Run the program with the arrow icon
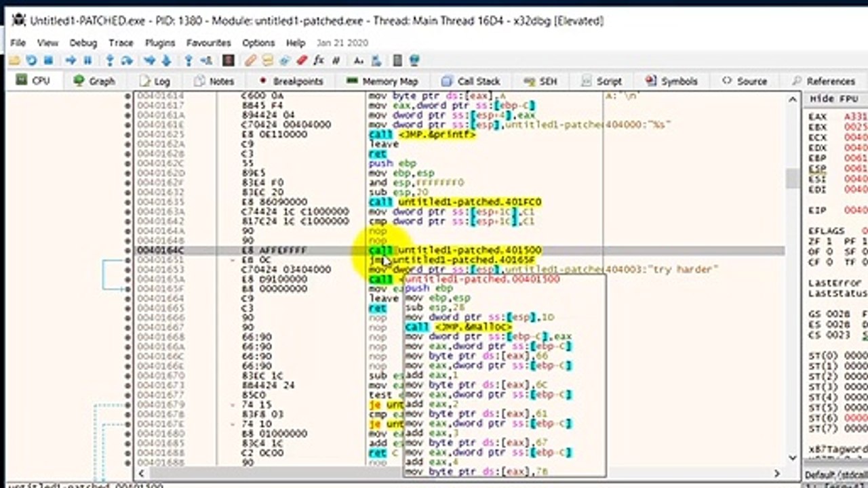The height and width of the screenshot is (488, 868). point(71,60)
